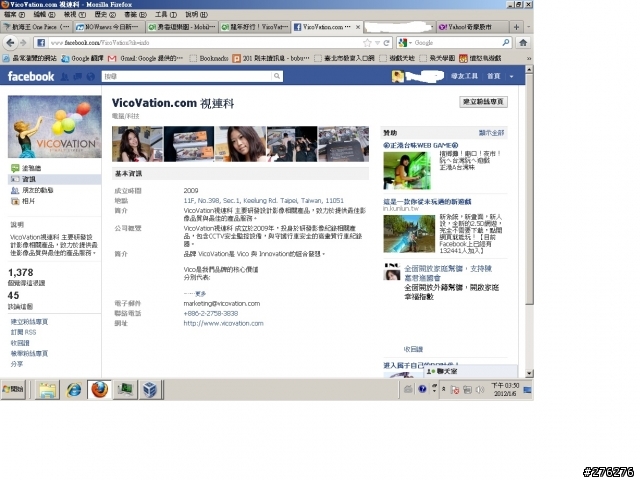Open the fifth photo strip thumbnail
This screenshot has height=480, width=640.
344,144
